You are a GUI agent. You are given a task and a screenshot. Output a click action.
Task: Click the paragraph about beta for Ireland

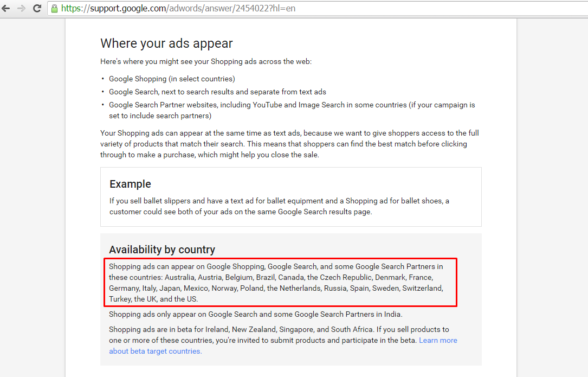tap(279, 329)
